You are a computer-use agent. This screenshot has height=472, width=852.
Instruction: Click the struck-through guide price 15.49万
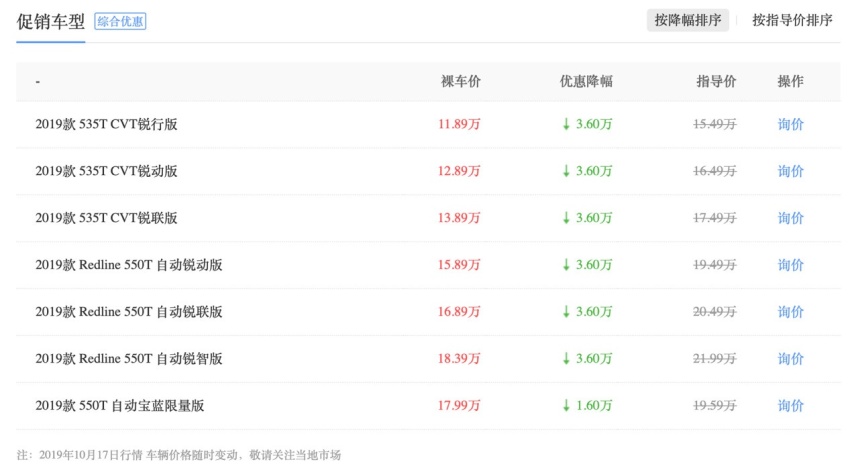point(715,124)
